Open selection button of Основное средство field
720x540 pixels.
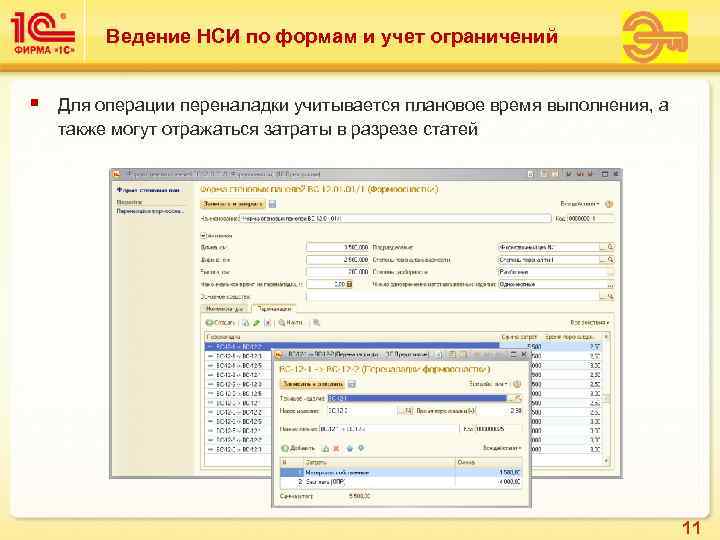(x=603, y=297)
